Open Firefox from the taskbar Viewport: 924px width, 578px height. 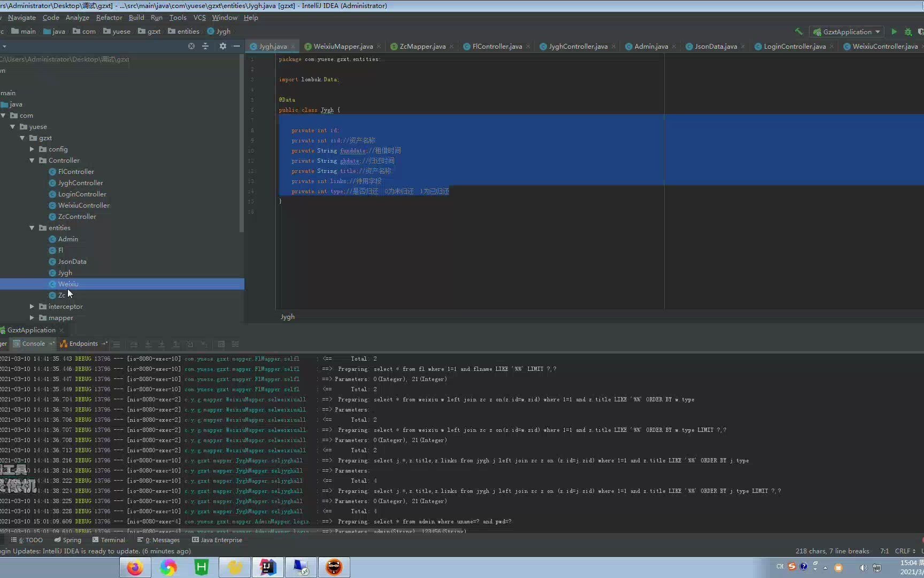click(135, 567)
